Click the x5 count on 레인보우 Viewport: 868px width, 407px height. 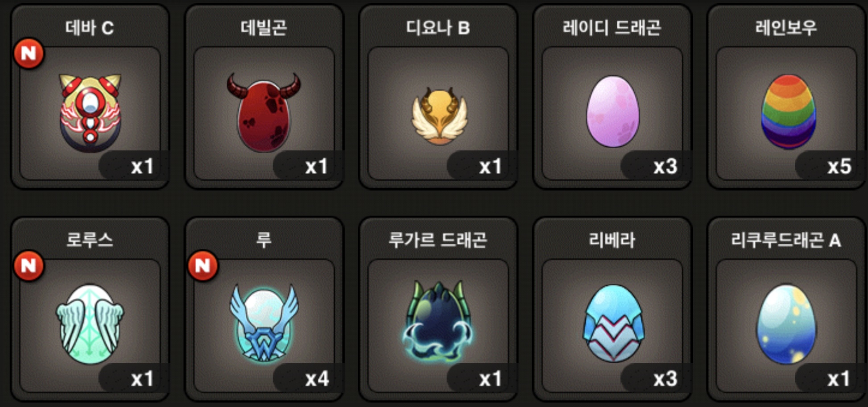coord(839,166)
